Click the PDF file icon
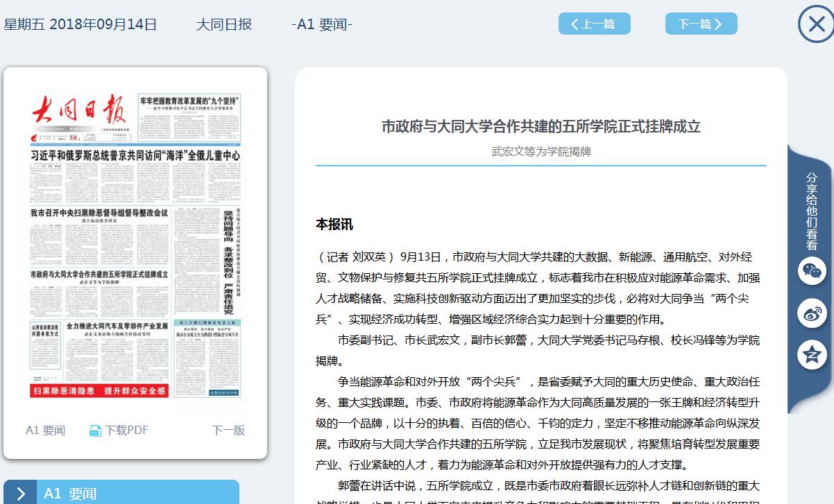 [x=95, y=431]
